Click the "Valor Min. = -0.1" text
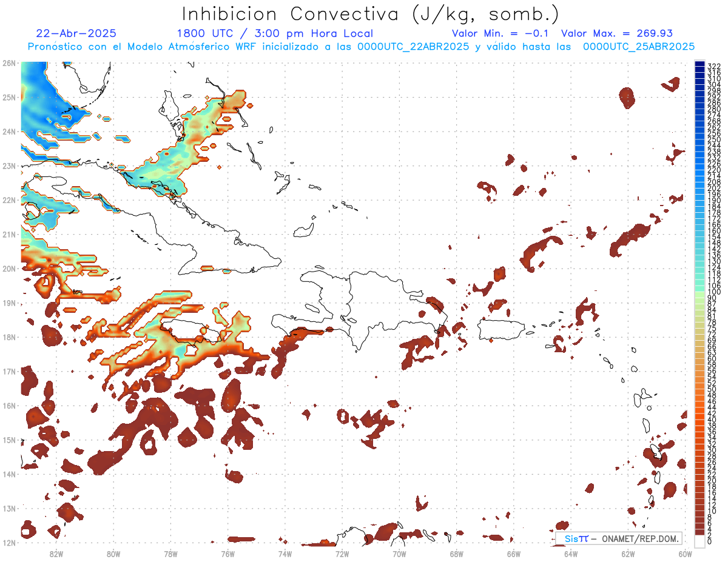Viewport: 728px width, 562px height. tap(500, 33)
